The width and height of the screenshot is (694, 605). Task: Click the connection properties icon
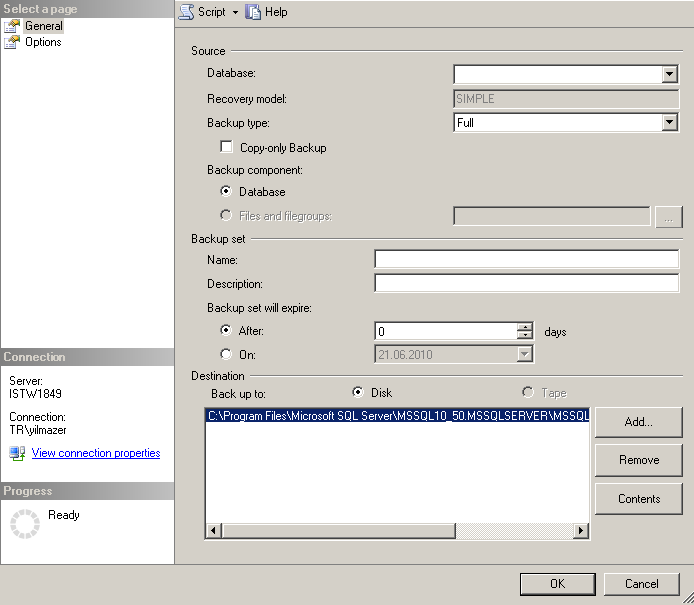coord(17,453)
